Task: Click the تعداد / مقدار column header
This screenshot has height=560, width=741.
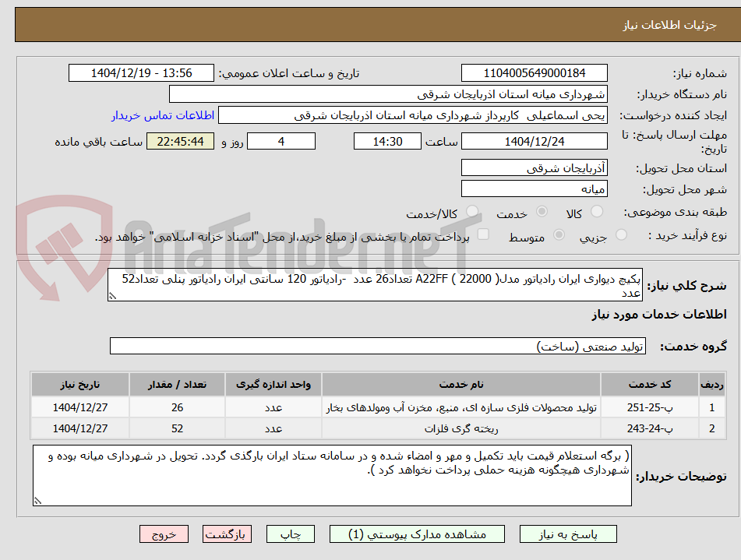Action: 177,384
